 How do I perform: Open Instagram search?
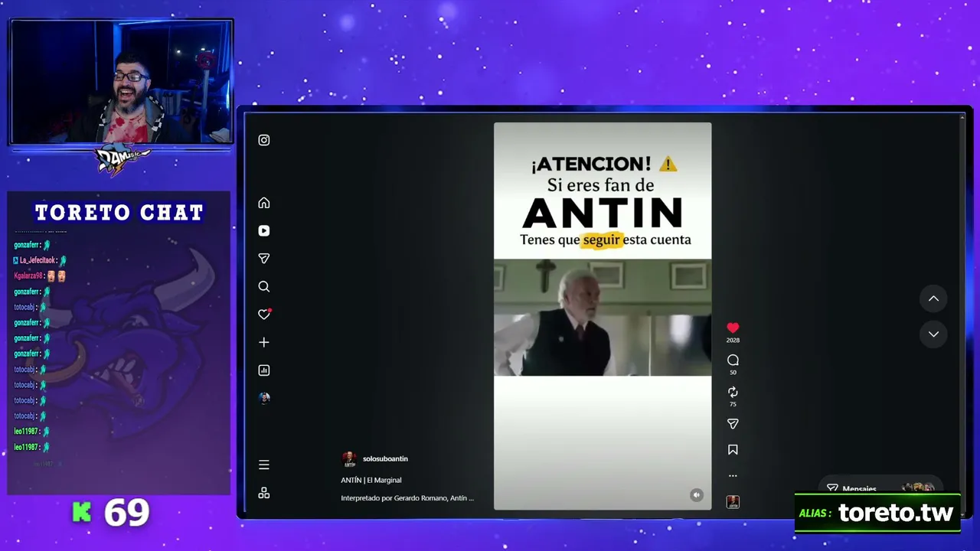coord(264,286)
